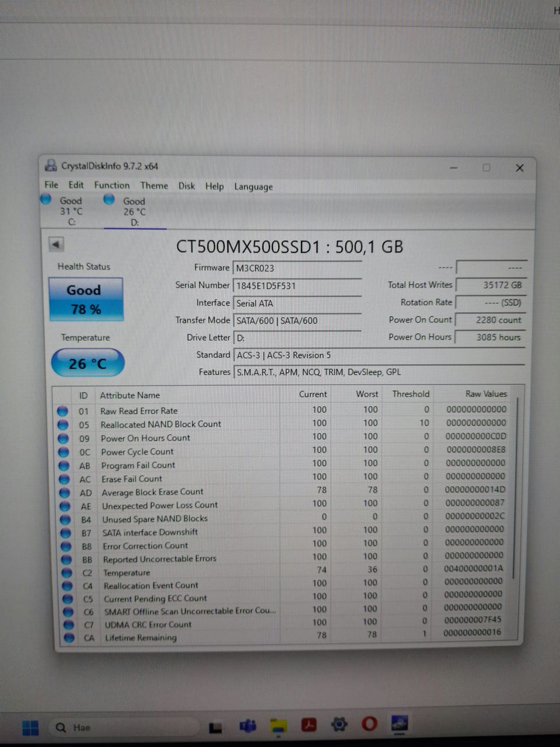Click the status dot for Raw Read Error Rate
The width and height of the screenshot is (560, 747).
[x=62, y=411]
